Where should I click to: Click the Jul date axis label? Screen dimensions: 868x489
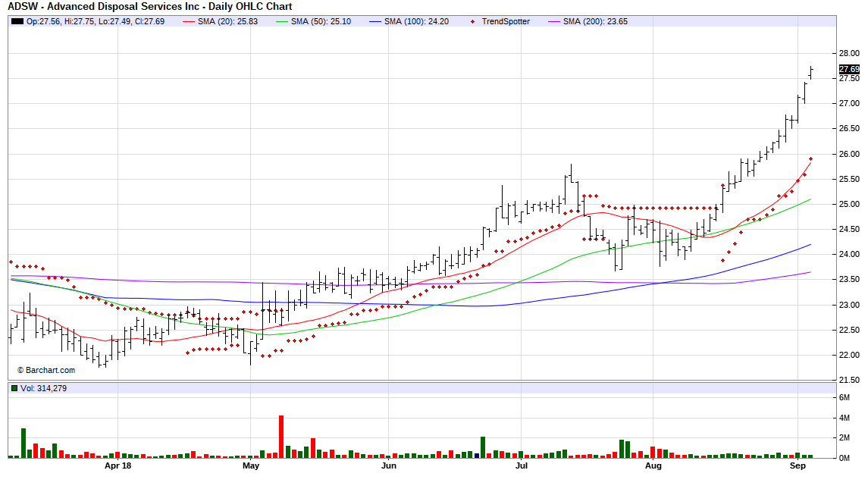[x=522, y=465]
